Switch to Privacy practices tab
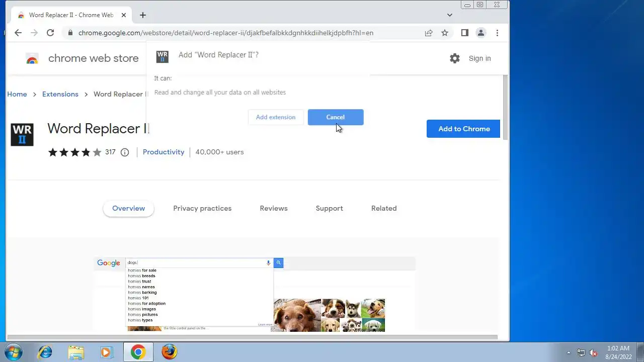The height and width of the screenshot is (362, 644). pyautogui.click(x=202, y=208)
